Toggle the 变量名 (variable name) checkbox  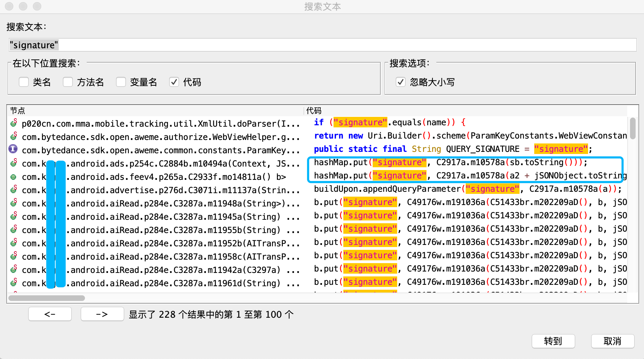(121, 82)
